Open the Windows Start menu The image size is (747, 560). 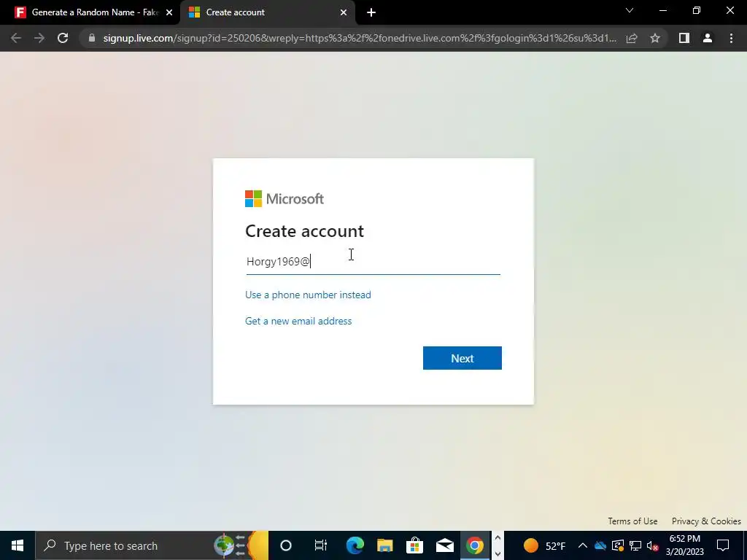tap(18, 545)
